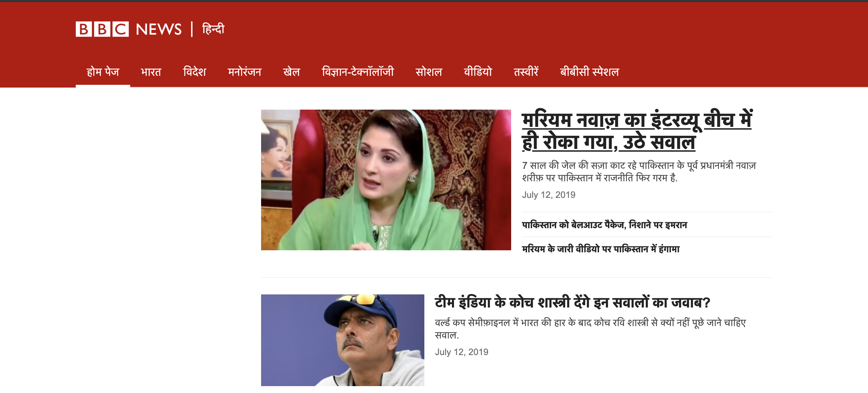This screenshot has height=393, width=868.
Task: Open the पाकिस्तान को बेलआउट पैकेज link
Action: coord(604,225)
